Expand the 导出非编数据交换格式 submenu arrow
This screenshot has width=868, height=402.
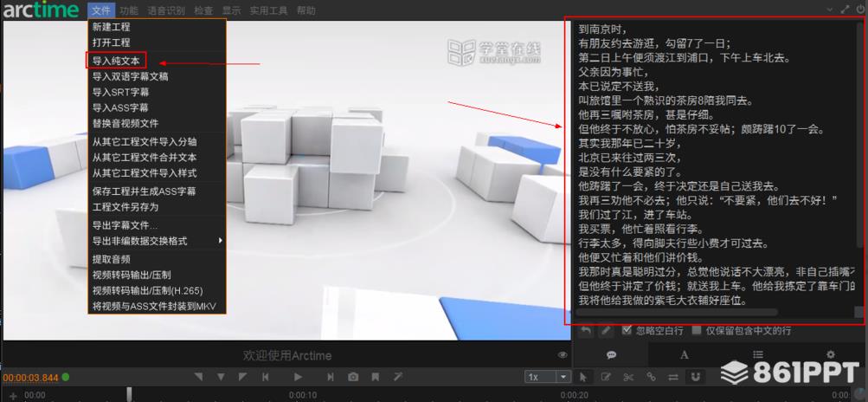221,241
